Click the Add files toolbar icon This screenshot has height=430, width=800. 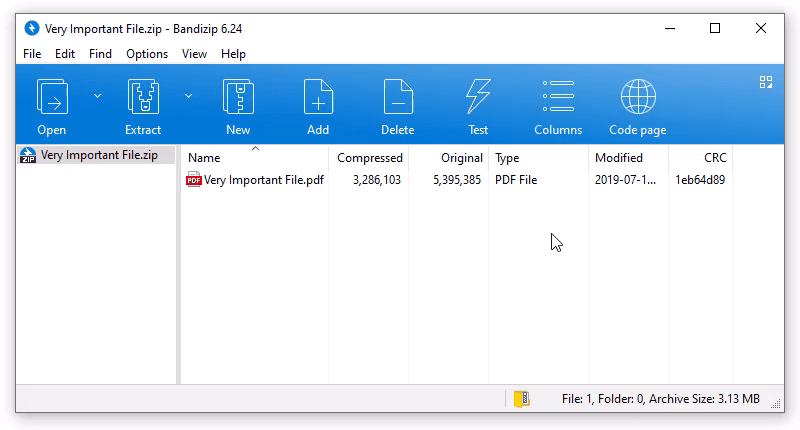(x=318, y=98)
